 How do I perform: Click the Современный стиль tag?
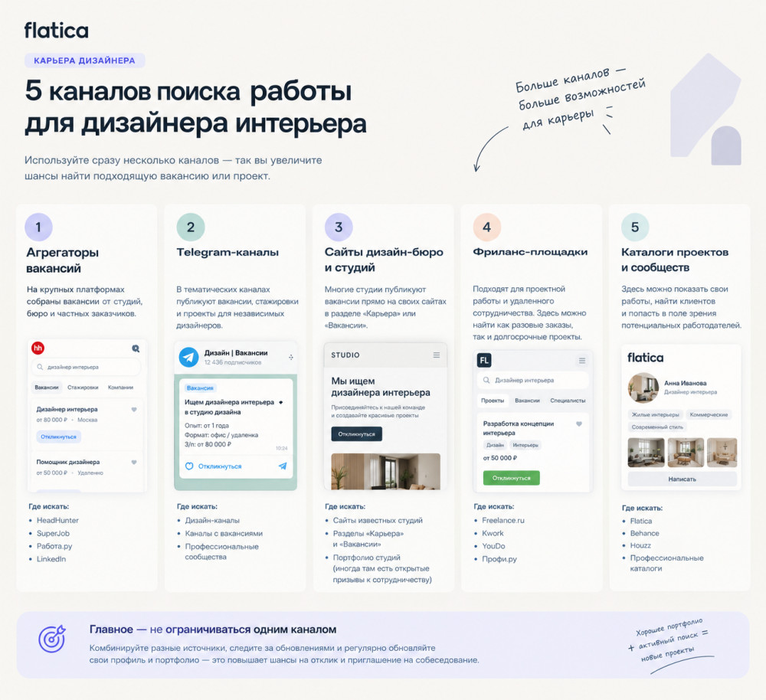click(657, 427)
